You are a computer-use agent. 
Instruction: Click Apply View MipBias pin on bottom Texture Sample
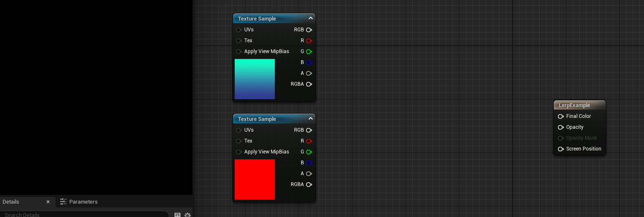tap(238, 152)
